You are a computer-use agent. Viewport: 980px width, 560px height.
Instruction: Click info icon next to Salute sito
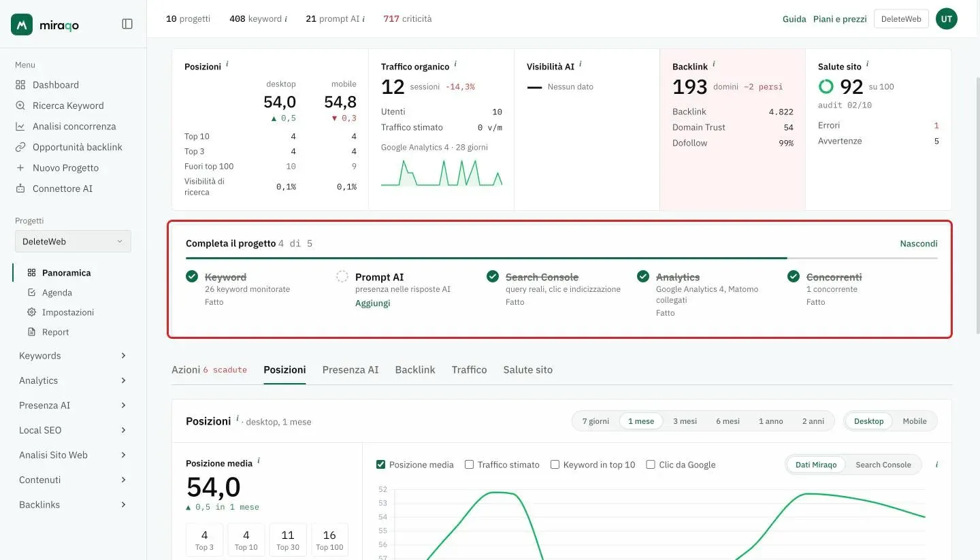pos(867,65)
